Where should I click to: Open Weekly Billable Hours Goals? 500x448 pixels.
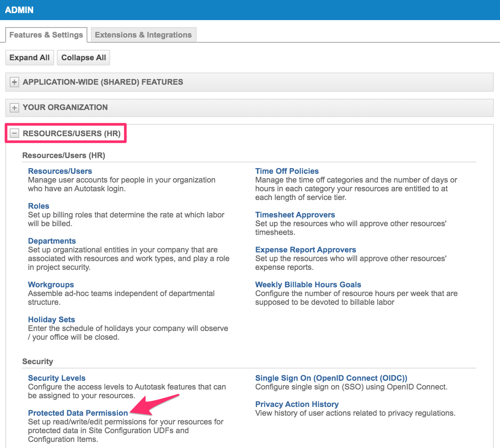pos(308,285)
